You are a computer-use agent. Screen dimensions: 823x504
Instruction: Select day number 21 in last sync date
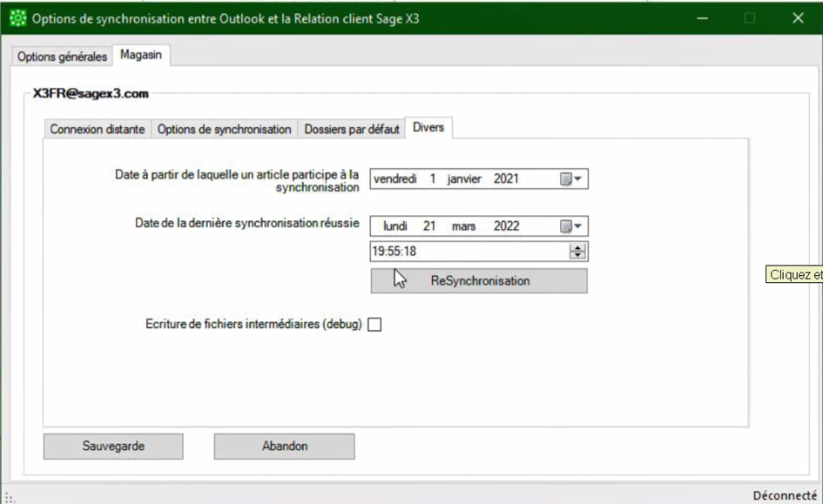click(x=429, y=226)
